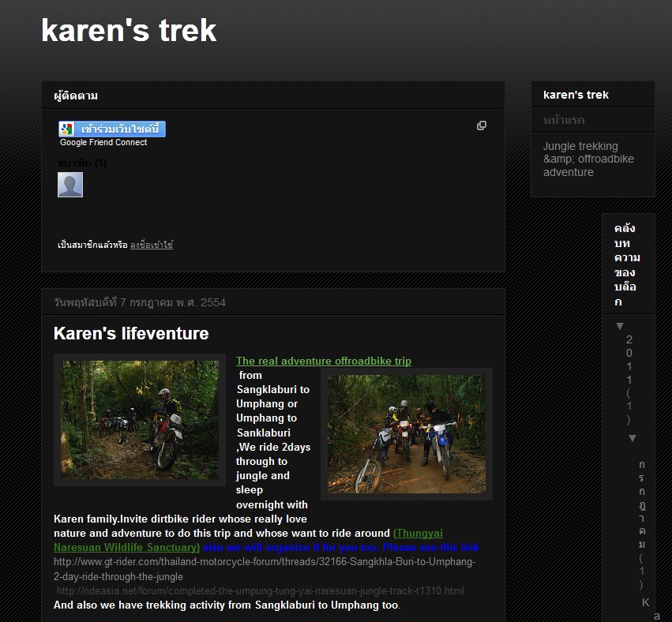672x622 pixels.
Task: Click the karen's trek blog title
Action: 129,31
